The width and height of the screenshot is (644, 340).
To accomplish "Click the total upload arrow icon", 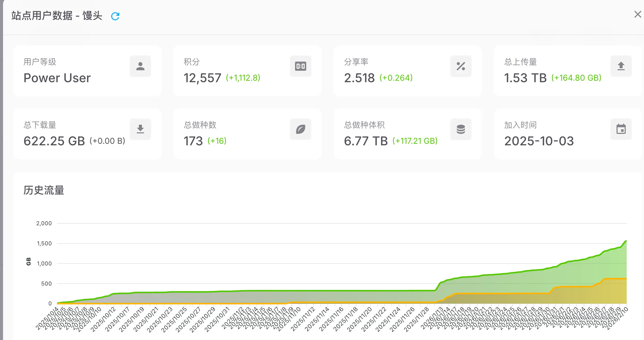I will pyautogui.click(x=621, y=66).
